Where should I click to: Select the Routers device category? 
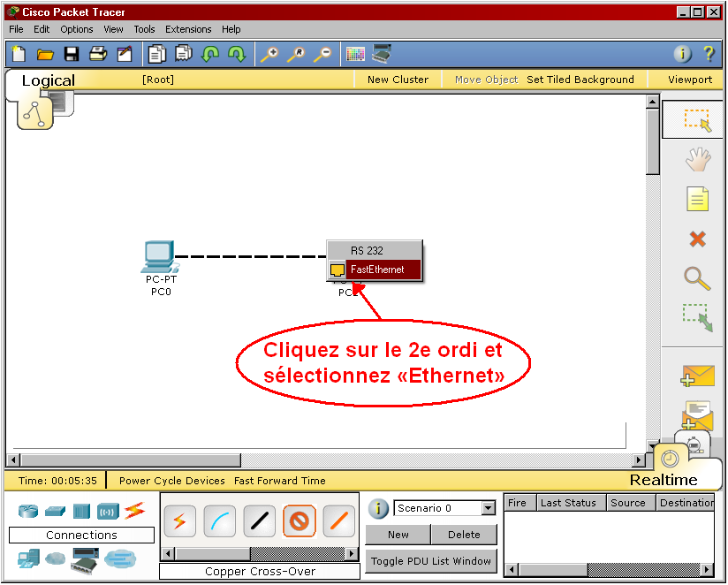[x=28, y=511]
